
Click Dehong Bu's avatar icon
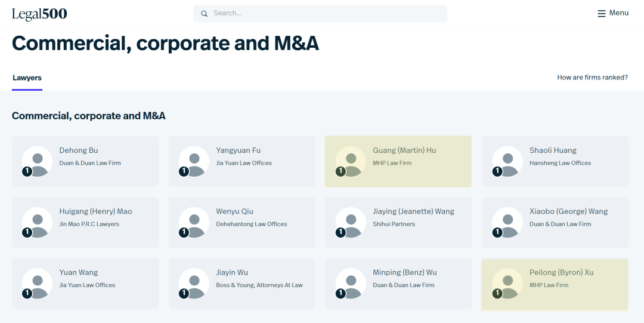[37, 161]
